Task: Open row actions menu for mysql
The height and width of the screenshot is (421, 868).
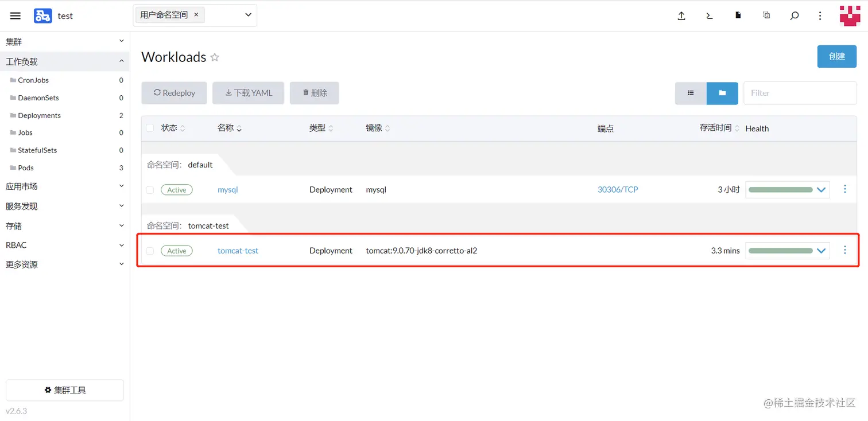Action: click(x=844, y=189)
